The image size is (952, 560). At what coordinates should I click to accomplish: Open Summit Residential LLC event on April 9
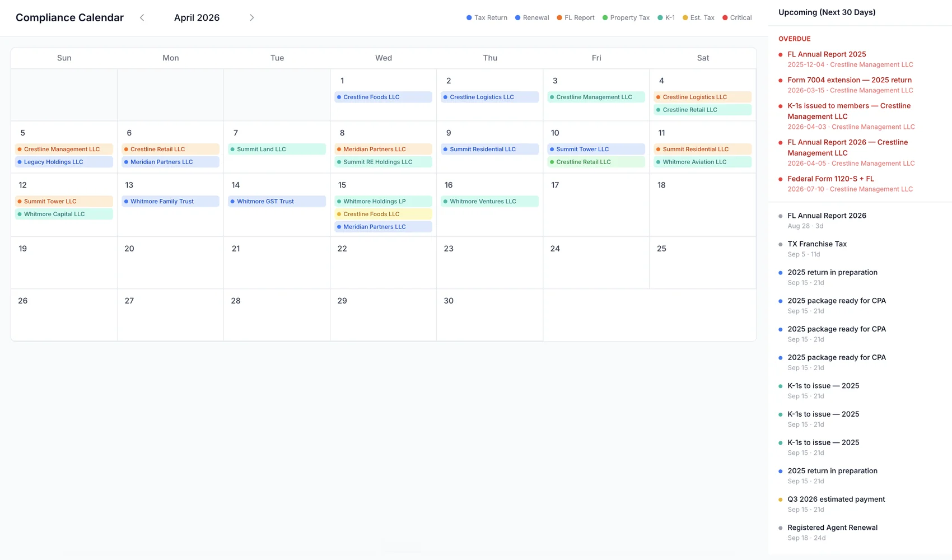[x=489, y=149]
